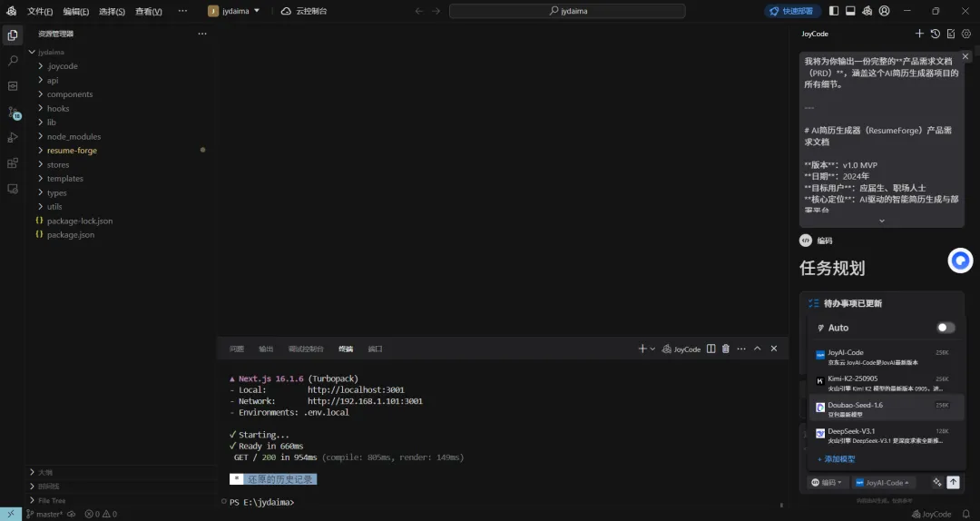Open the Explorer view in activity bar
980x521 pixels.
click(x=13, y=35)
